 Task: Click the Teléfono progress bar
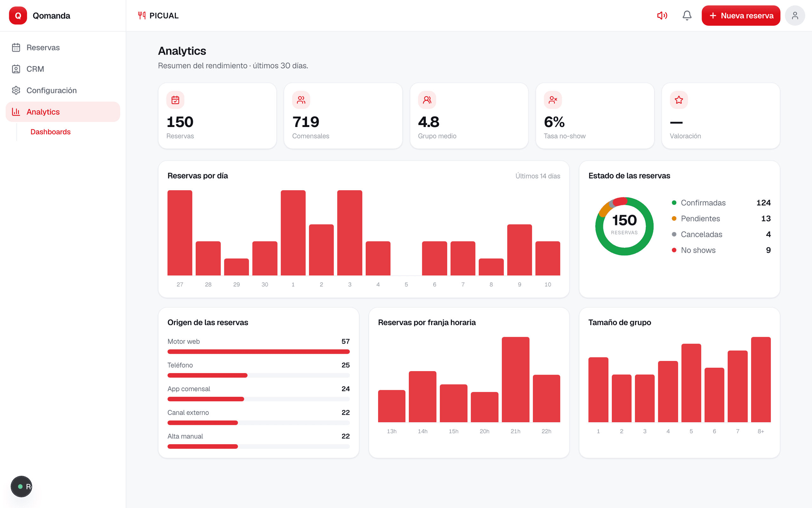pyautogui.click(x=259, y=375)
